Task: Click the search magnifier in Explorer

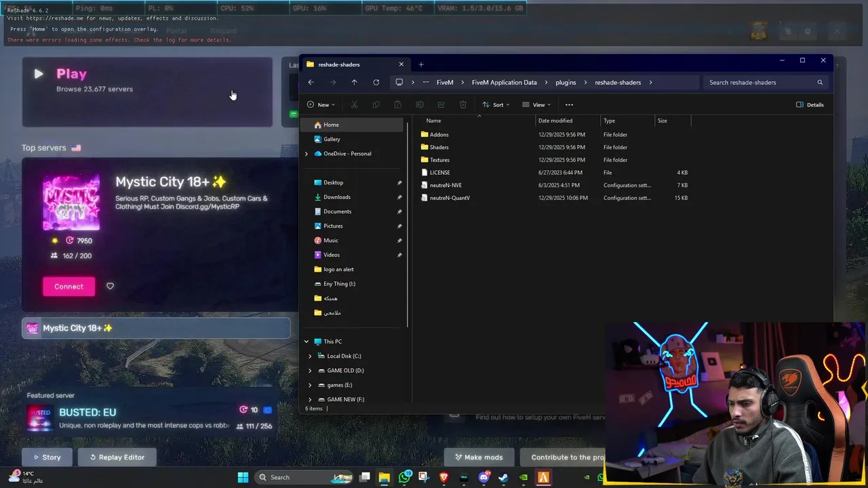Action: pyautogui.click(x=820, y=83)
